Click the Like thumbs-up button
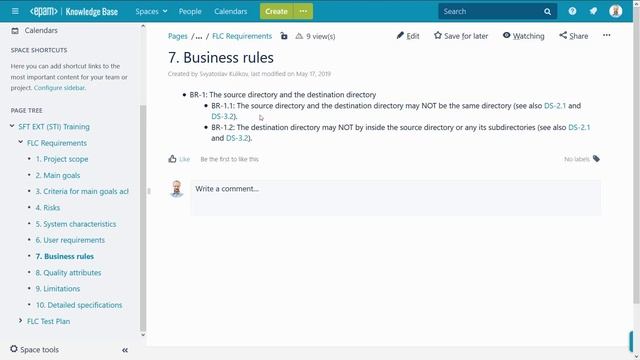 point(179,159)
